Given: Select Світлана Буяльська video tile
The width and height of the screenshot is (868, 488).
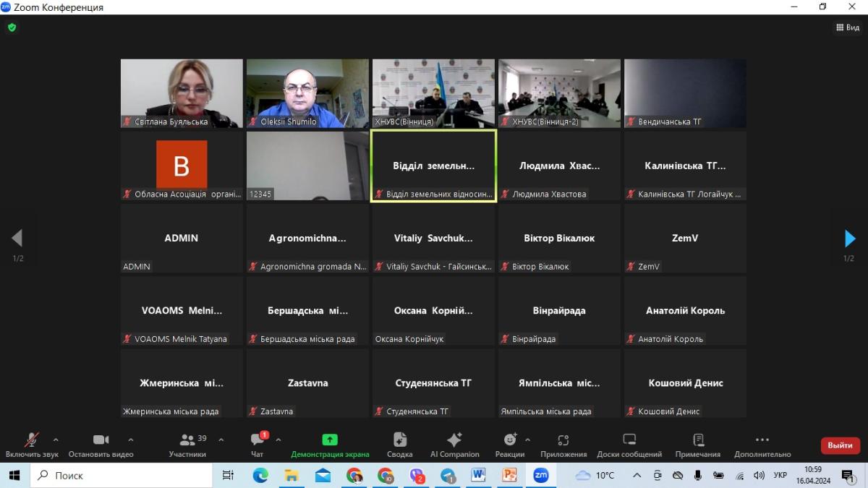Looking at the screenshot, I should point(182,93).
